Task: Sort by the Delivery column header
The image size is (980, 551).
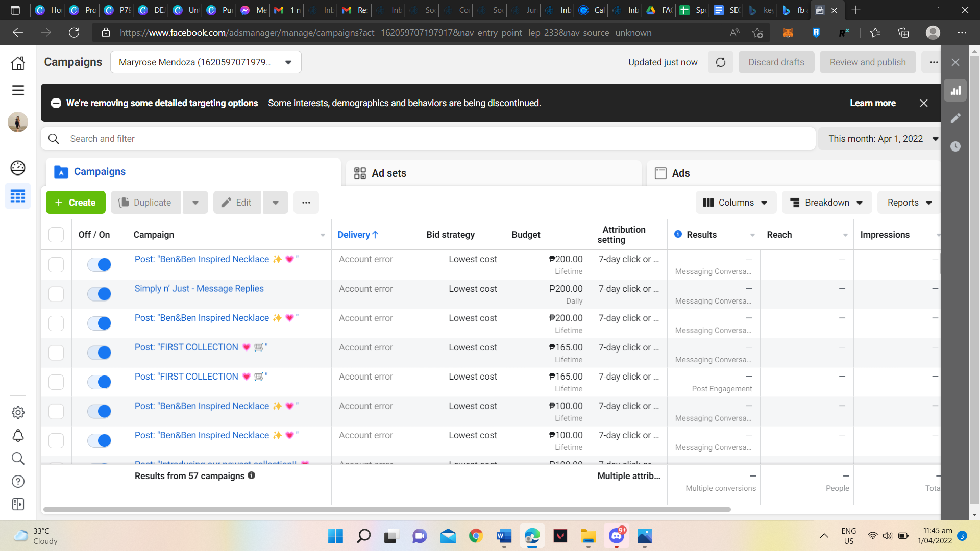Action: pos(358,235)
